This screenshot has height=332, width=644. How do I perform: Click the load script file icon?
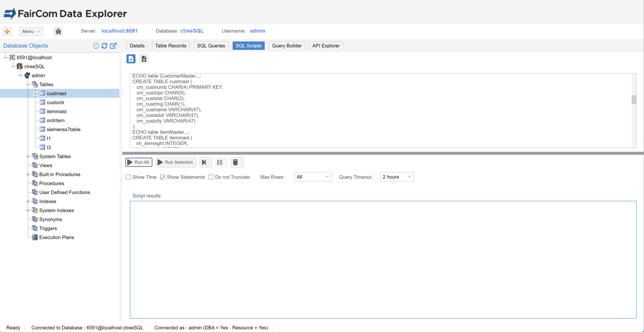click(x=131, y=59)
